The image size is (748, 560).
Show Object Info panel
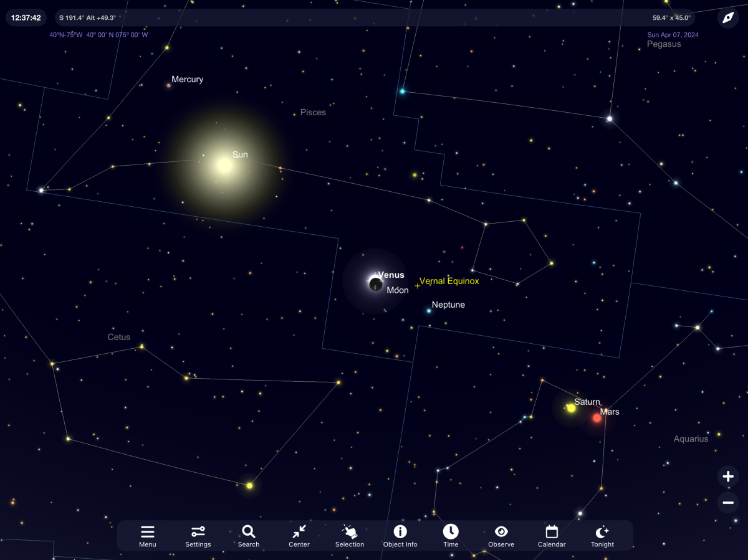point(400,536)
